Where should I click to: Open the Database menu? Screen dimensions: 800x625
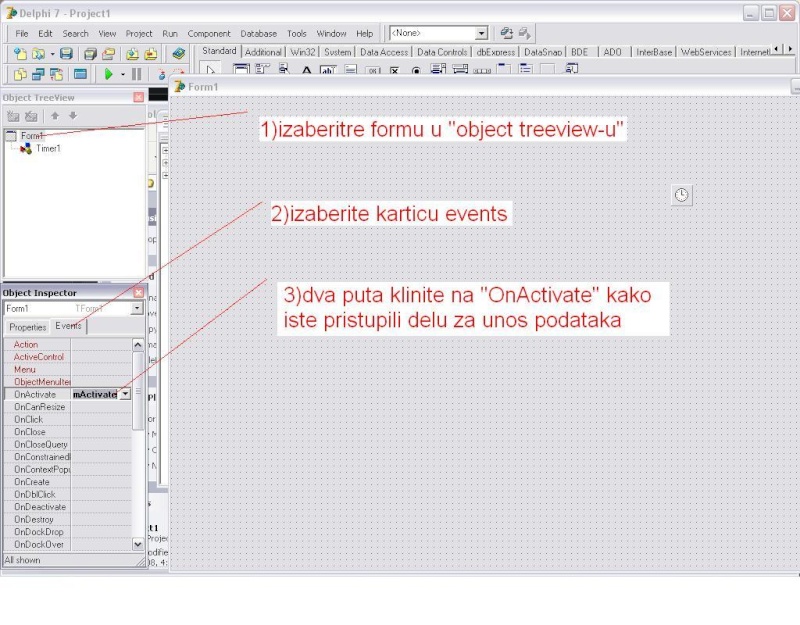258,34
